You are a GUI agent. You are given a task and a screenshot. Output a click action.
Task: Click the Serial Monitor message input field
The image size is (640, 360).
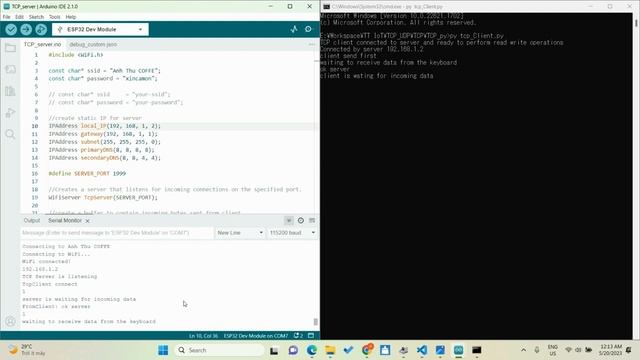[117, 233]
